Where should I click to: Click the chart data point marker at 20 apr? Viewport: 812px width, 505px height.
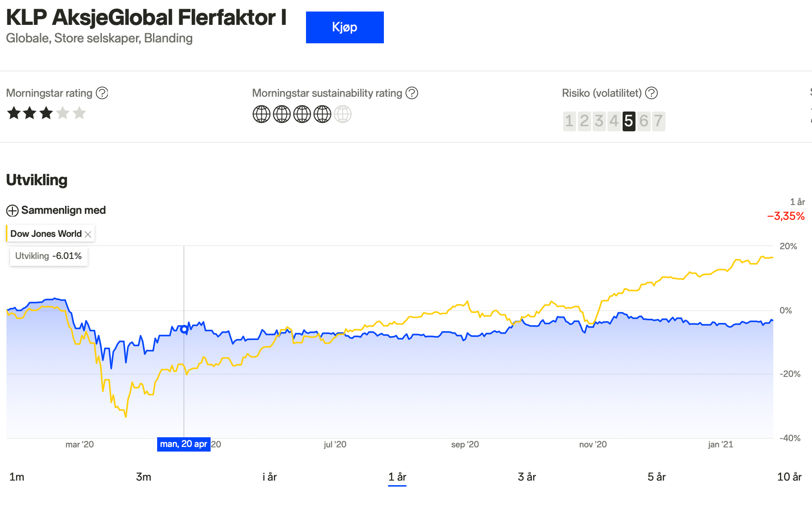pos(184,329)
